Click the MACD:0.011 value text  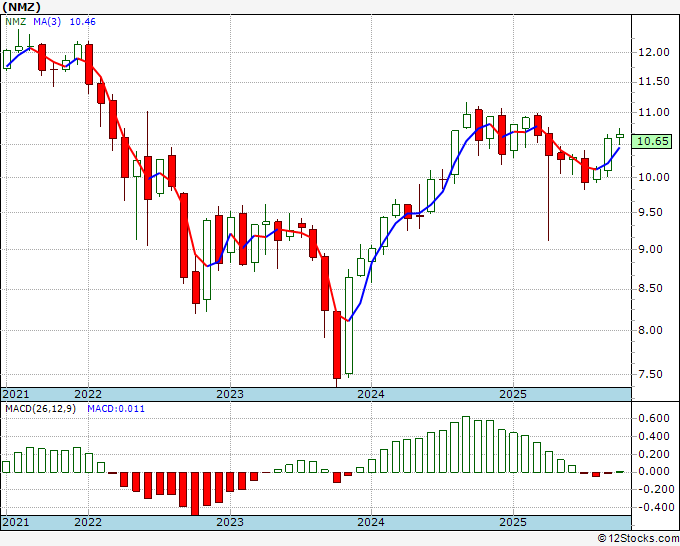click(x=116, y=409)
